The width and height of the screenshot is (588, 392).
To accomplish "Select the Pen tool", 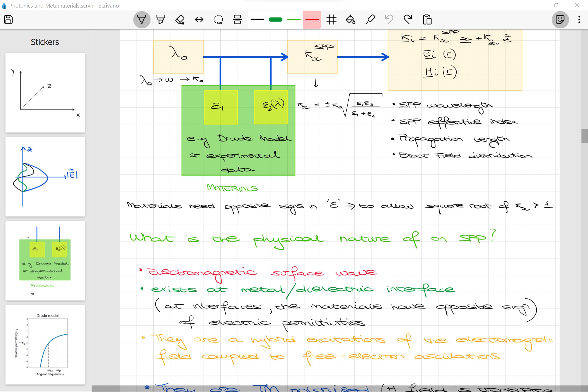I will pyautogui.click(x=142, y=20).
